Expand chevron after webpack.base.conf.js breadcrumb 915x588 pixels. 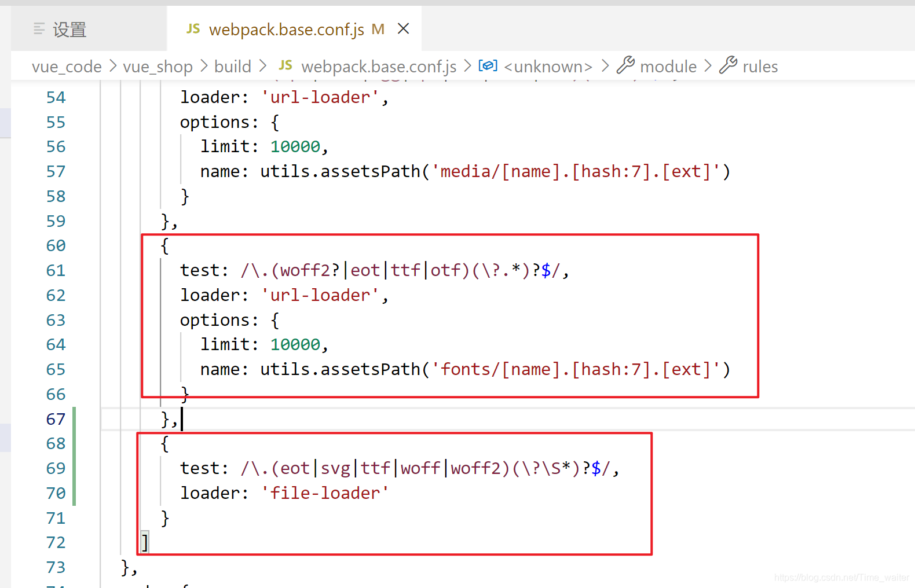[x=467, y=66]
